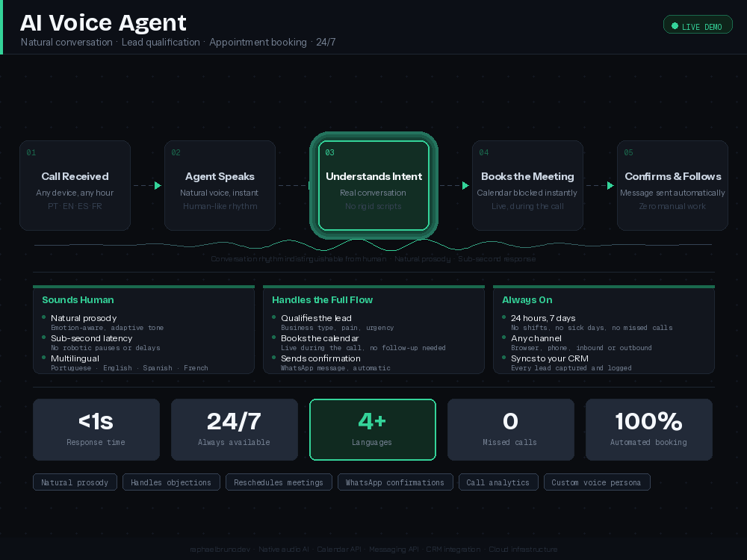The height and width of the screenshot is (560, 747).
Task: Click the arrow after Call Received
Action: tap(158, 185)
